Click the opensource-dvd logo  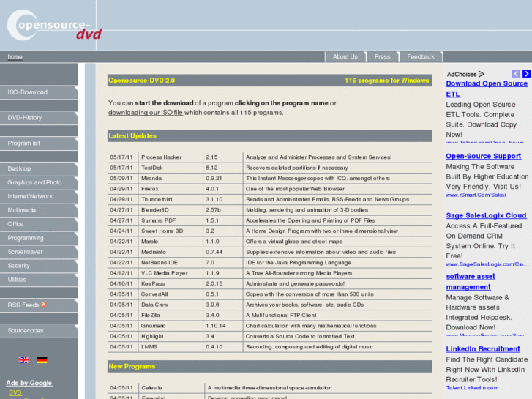[x=54, y=26]
